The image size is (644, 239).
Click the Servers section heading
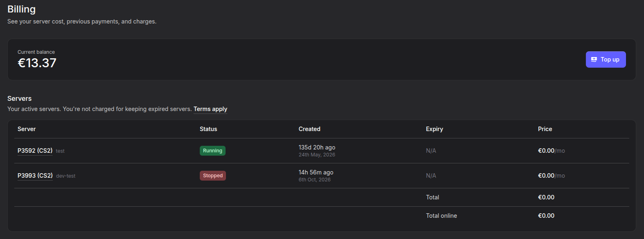(19, 98)
